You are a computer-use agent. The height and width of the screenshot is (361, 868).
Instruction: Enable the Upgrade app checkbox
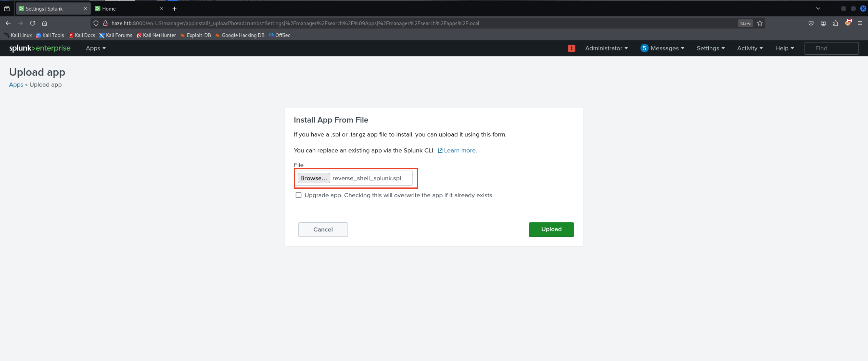[x=298, y=195]
